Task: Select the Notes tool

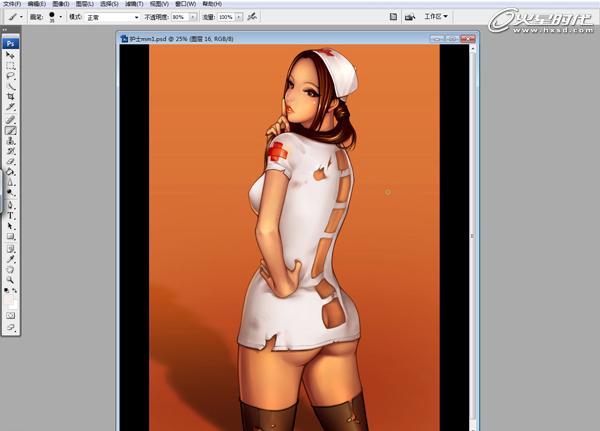Action: pyautogui.click(x=10, y=249)
